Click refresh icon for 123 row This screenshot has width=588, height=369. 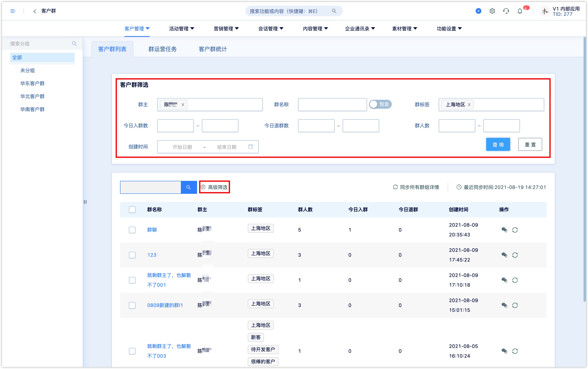(515, 255)
